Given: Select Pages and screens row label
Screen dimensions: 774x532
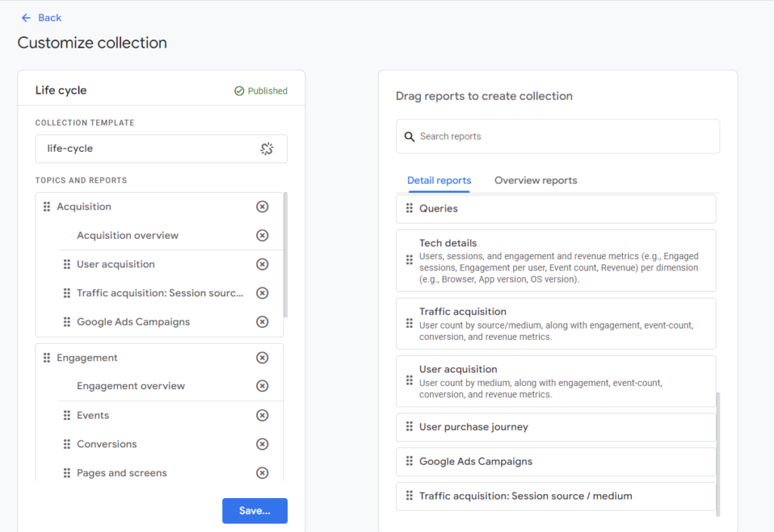Looking at the screenshot, I should 122,473.
